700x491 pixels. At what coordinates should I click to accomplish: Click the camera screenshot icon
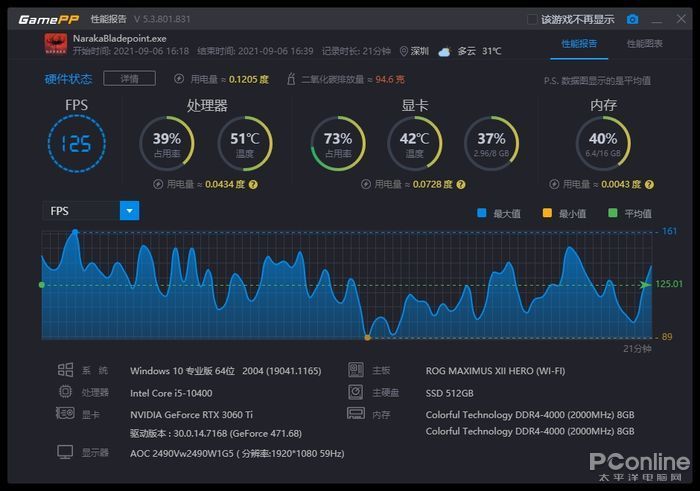point(632,19)
